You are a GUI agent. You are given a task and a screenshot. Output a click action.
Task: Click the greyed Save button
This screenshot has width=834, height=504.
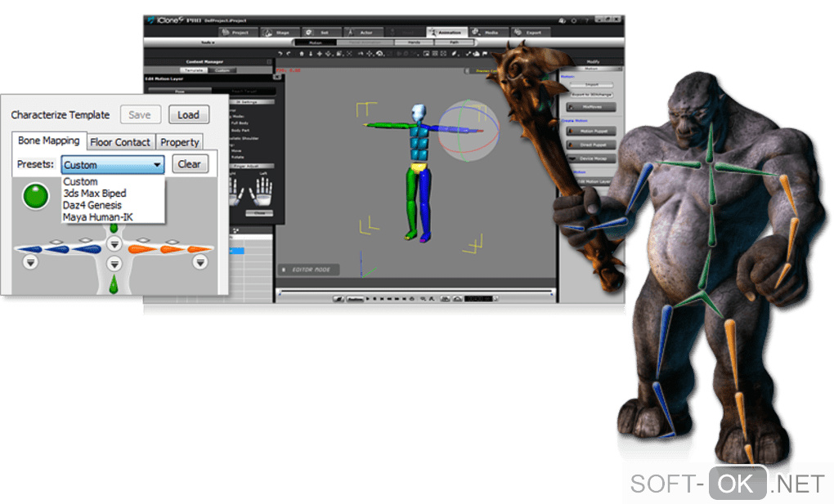(140, 115)
